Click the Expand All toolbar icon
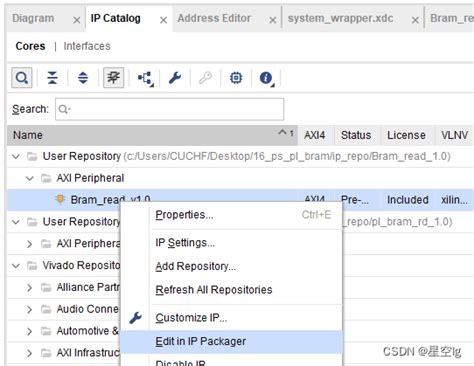The height and width of the screenshot is (366, 474). click(83, 78)
